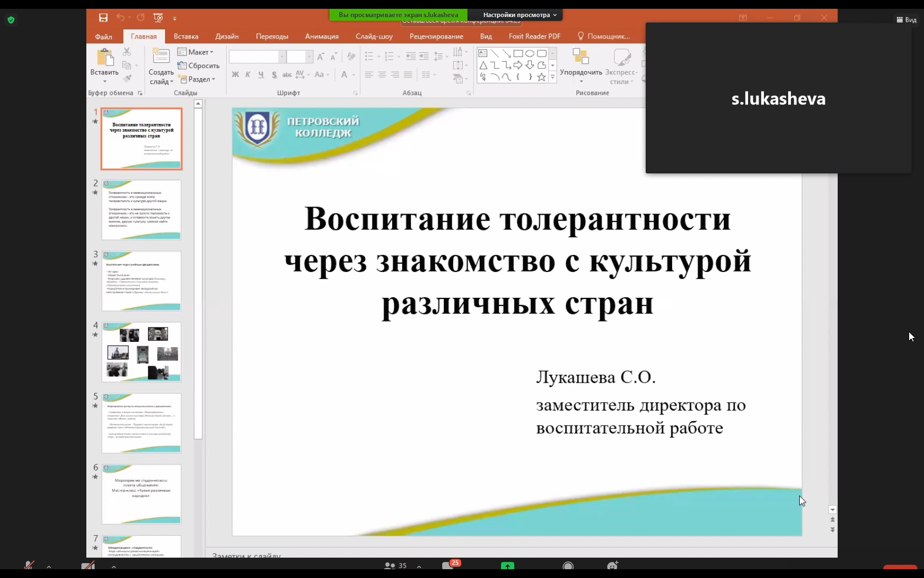Select slide 2 thumbnail

coord(141,210)
